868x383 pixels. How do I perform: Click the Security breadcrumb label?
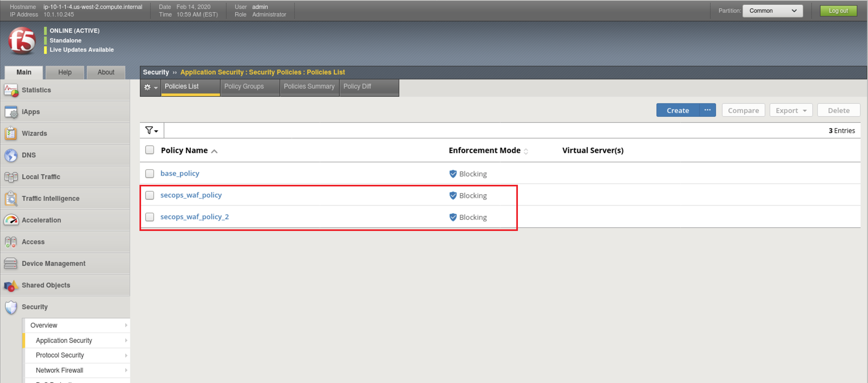click(x=156, y=72)
